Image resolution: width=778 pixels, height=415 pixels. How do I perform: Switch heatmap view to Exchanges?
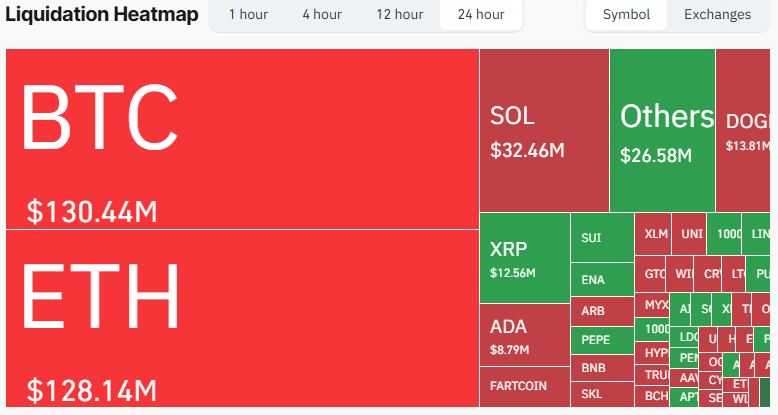point(717,14)
